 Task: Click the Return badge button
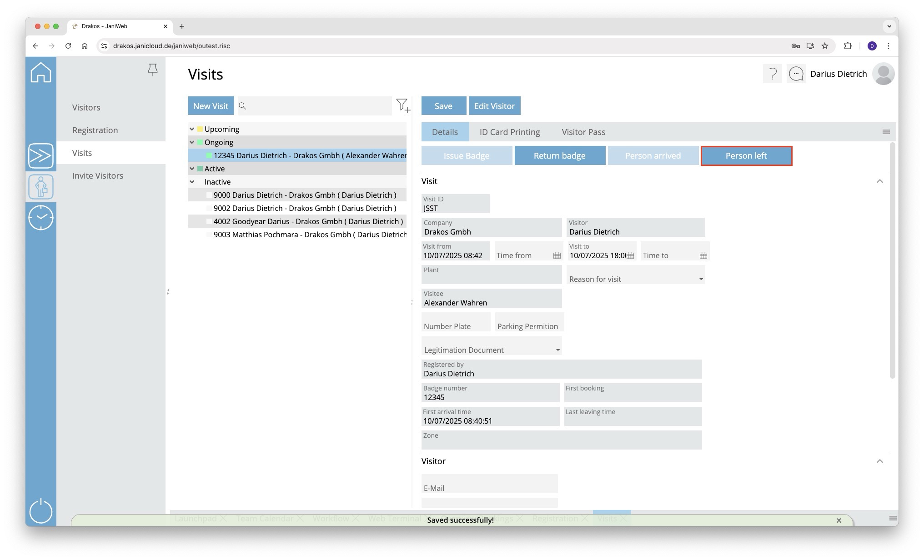pos(559,156)
